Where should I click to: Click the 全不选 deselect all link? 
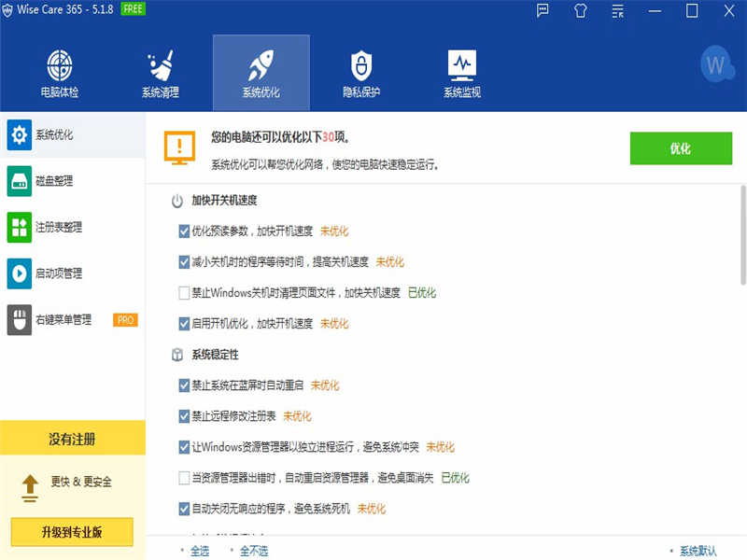click(254, 551)
